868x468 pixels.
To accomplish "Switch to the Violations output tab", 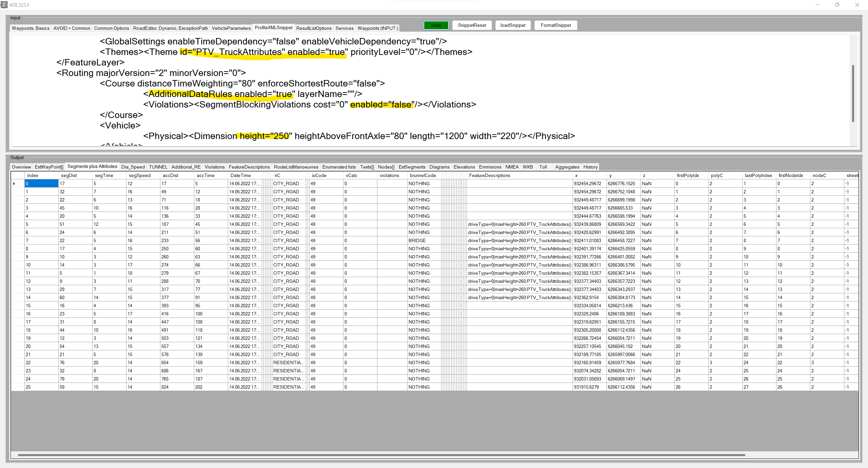I will (214, 167).
